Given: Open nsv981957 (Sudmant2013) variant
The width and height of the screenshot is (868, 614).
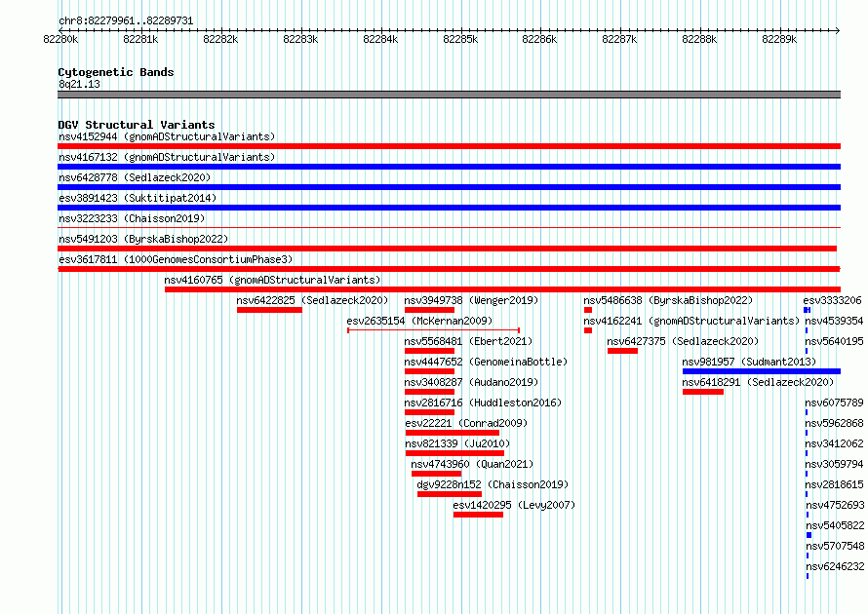Looking at the screenshot, I should (749, 362).
